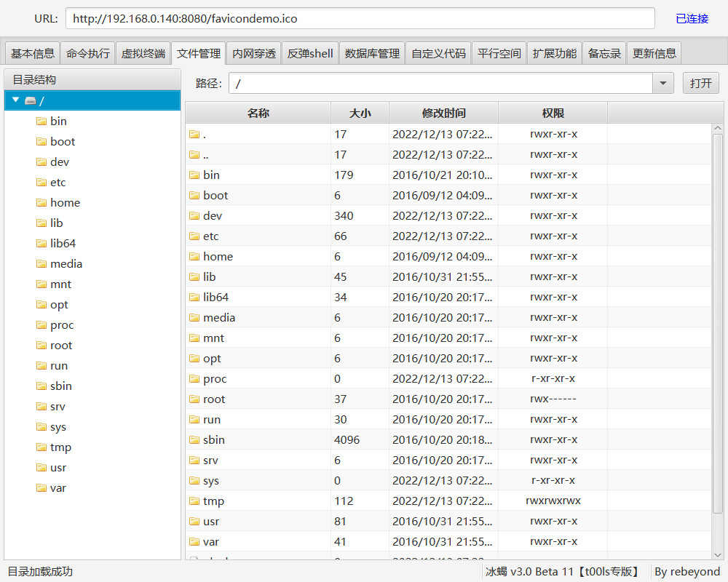Click the etc folder icon in directory tree
728x582 pixels.
[x=41, y=183]
